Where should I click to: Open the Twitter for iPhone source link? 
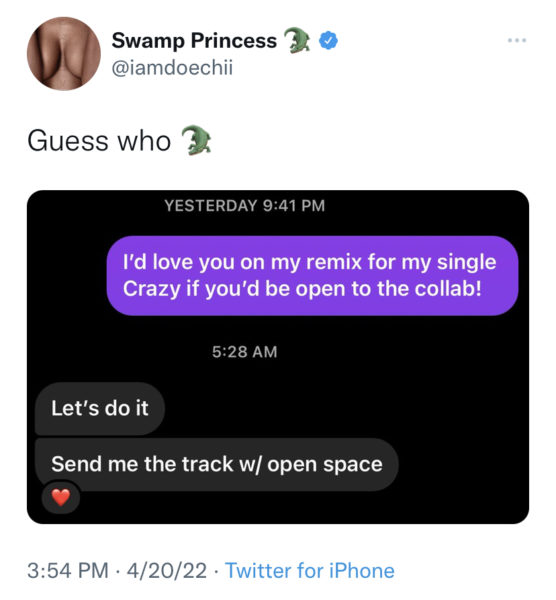pos(310,571)
